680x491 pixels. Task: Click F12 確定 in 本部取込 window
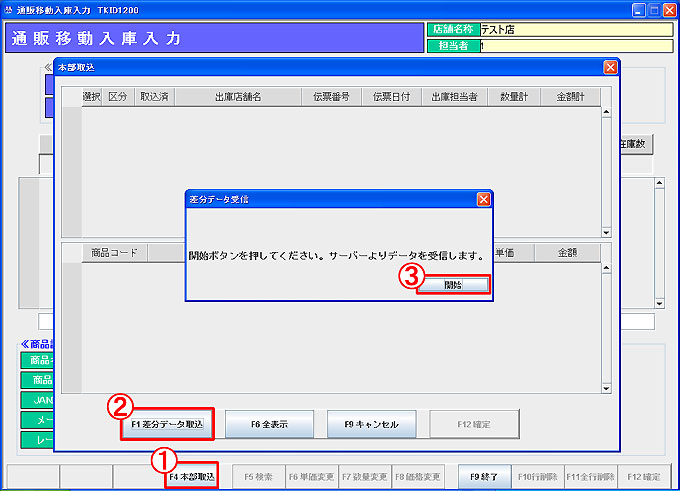tap(474, 424)
